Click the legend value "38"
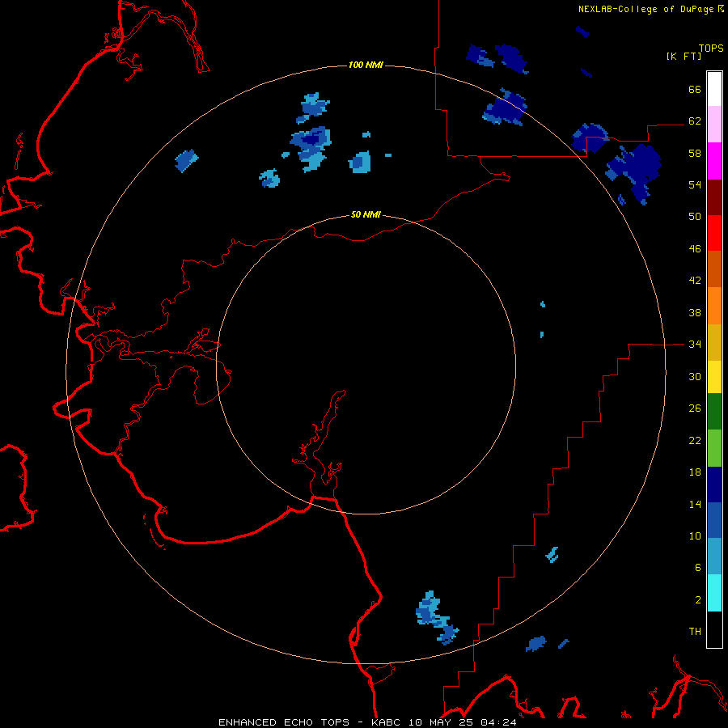 click(695, 313)
